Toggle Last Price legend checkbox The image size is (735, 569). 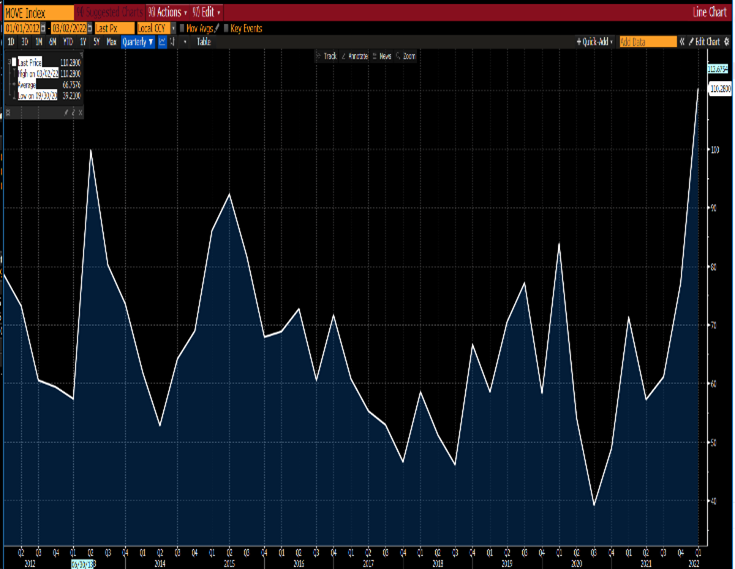pos(13,62)
